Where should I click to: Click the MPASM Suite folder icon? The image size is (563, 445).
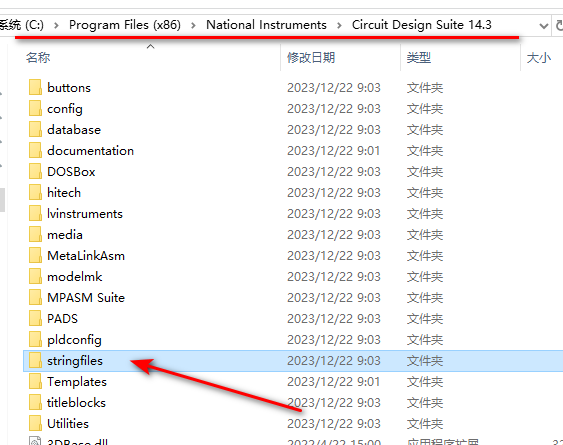(35, 297)
